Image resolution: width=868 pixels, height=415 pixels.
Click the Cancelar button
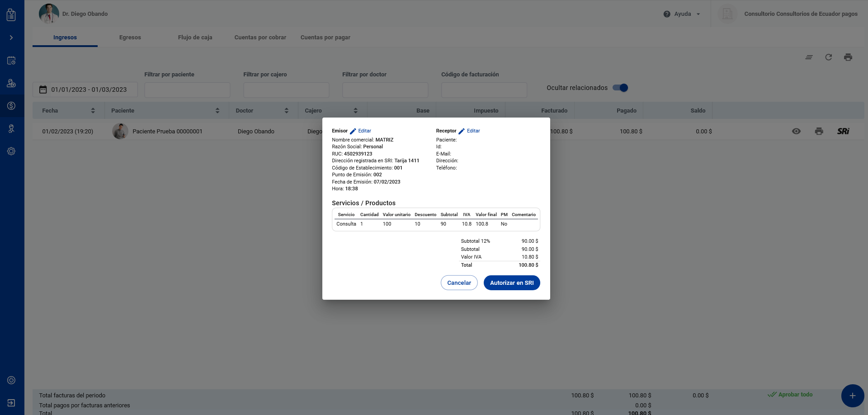coord(459,283)
